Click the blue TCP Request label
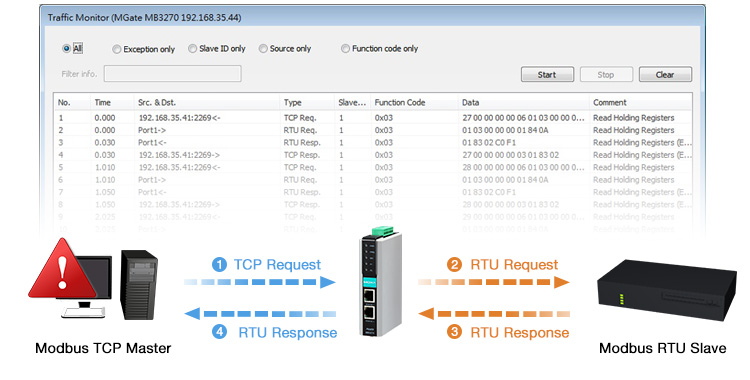Viewport: 750px width, 380px height. (x=277, y=265)
